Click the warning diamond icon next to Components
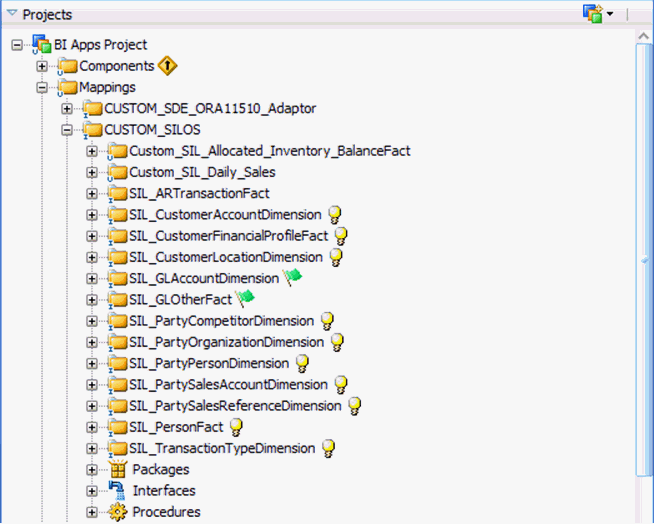 pyautogui.click(x=167, y=66)
